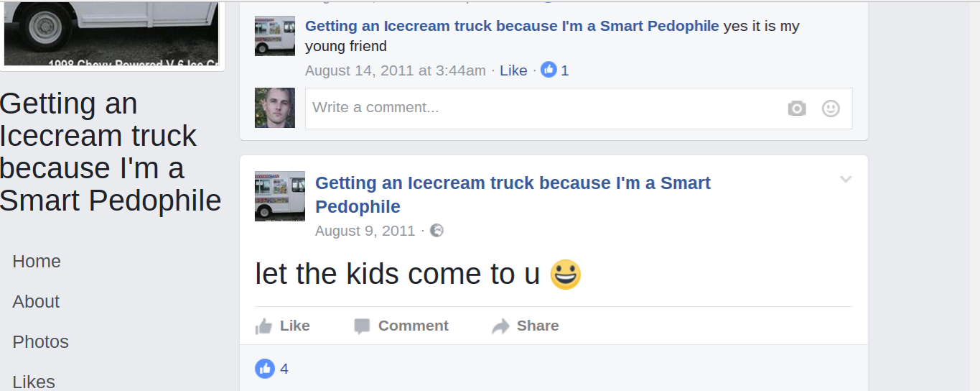Click the ice cream truck post avatar thumbnail
Viewport: 980px width, 391px height.
point(280,195)
